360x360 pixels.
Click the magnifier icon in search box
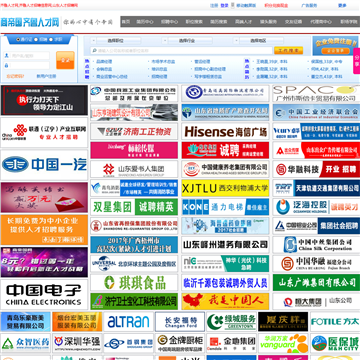click(x=94, y=51)
